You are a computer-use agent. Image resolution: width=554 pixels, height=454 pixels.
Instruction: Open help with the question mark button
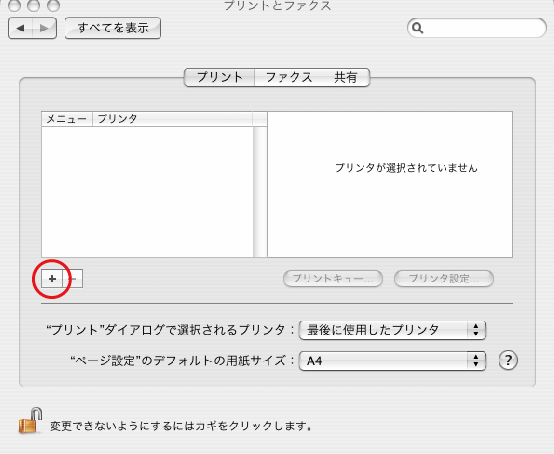[508, 360]
